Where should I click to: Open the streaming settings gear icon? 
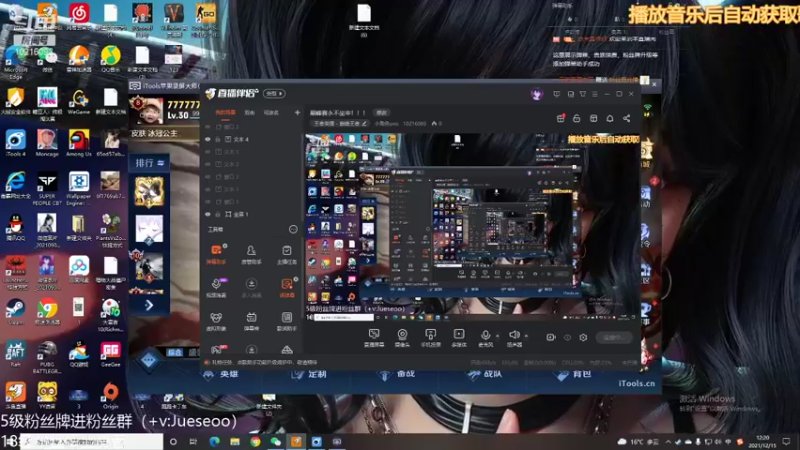pos(583,337)
